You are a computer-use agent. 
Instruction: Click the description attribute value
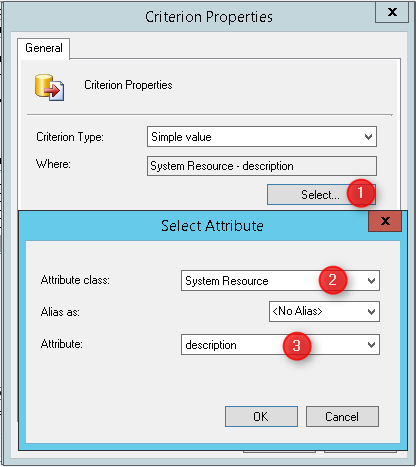pos(211,345)
